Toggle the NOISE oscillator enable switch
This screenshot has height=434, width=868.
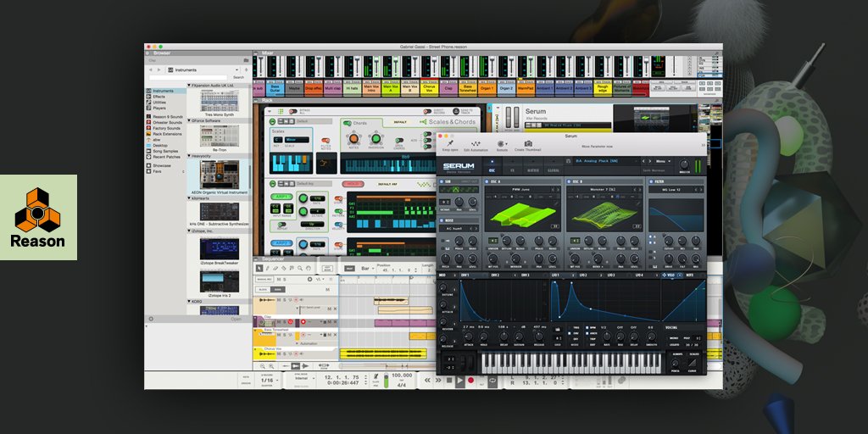(x=442, y=220)
